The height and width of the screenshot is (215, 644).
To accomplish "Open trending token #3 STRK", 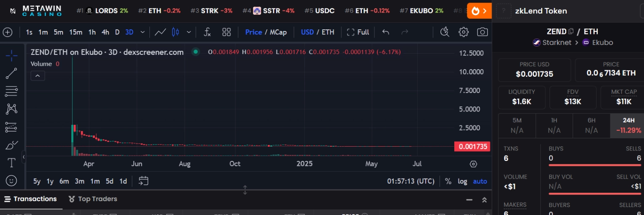I will (x=211, y=11).
